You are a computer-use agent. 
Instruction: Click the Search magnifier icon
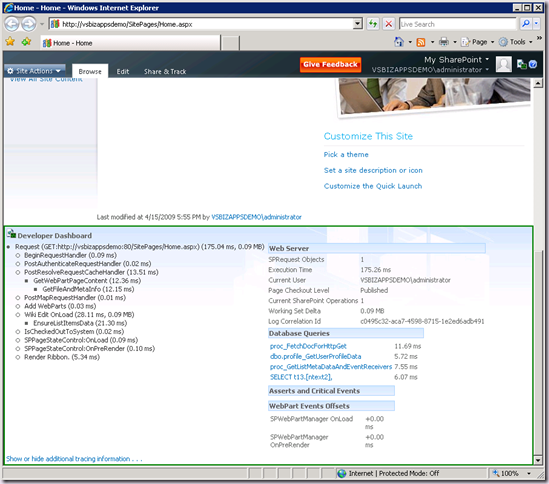526,24
